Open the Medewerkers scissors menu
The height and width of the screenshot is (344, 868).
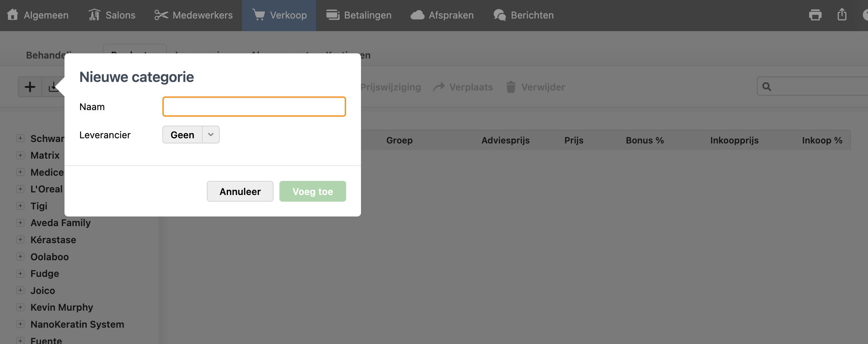[x=193, y=15]
